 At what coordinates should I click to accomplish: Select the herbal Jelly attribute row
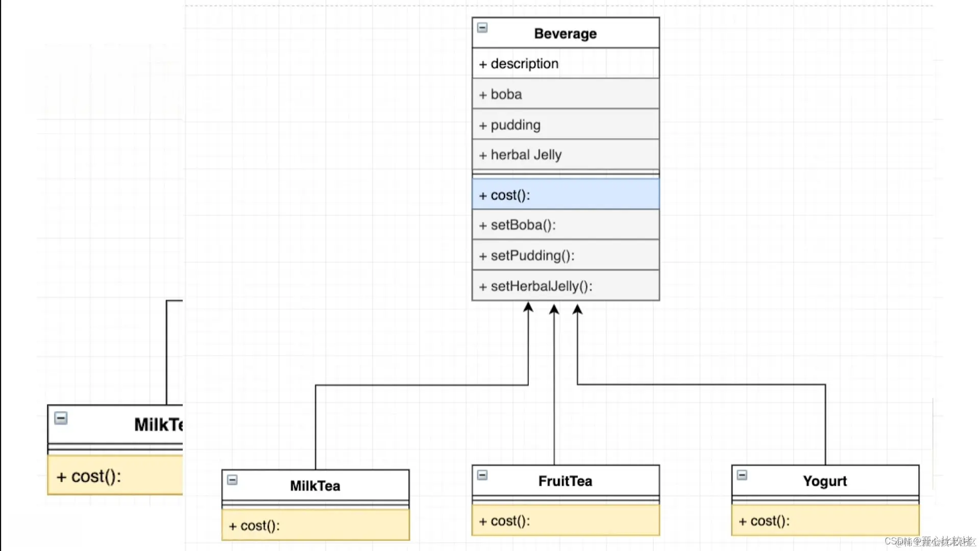[565, 155]
